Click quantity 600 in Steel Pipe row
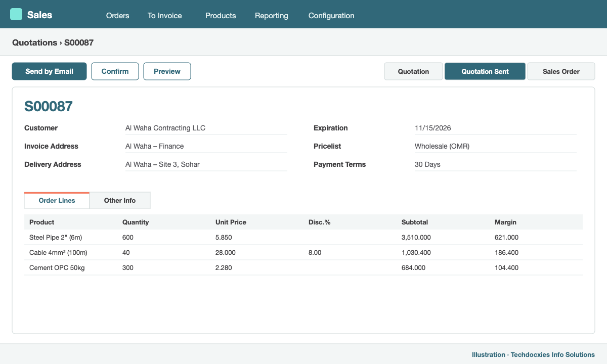The width and height of the screenshot is (607, 364). click(x=128, y=237)
